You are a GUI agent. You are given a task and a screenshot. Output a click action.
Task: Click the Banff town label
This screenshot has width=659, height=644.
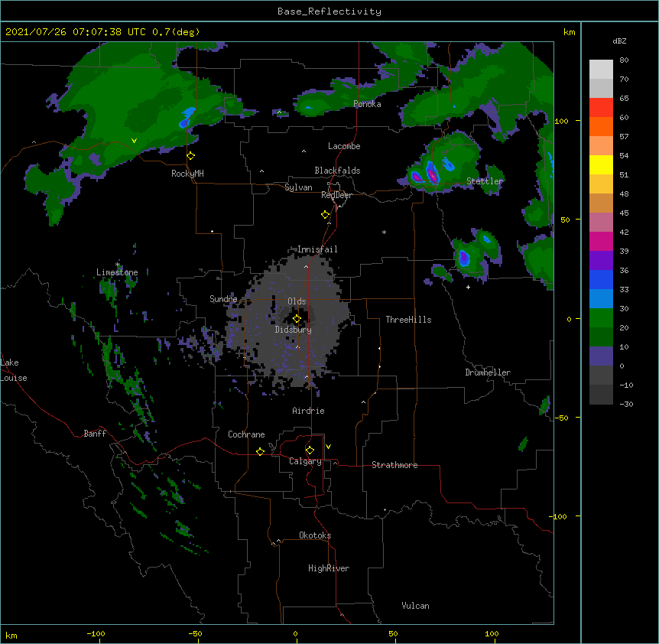pos(95,434)
